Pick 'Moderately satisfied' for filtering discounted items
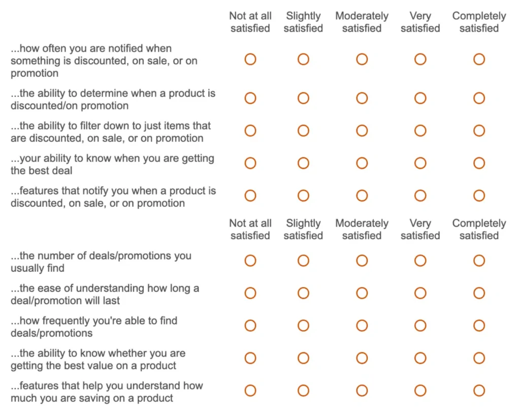This screenshot has width=516, height=420. point(362,131)
